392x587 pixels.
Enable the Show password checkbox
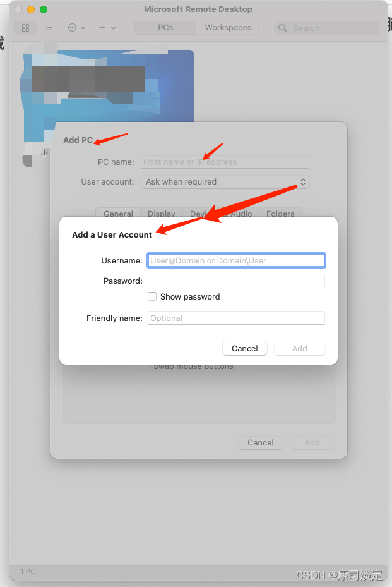point(152,296)
